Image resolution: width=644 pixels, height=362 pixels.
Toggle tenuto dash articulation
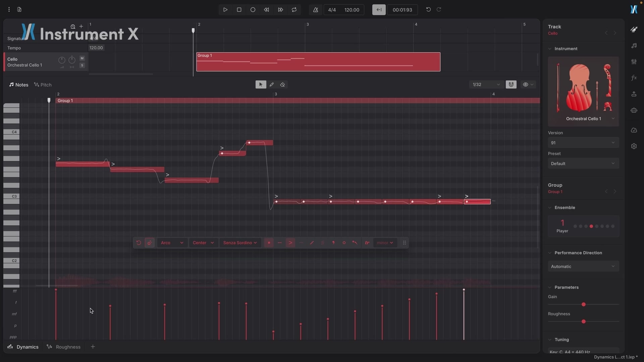[x=279, y=243]
